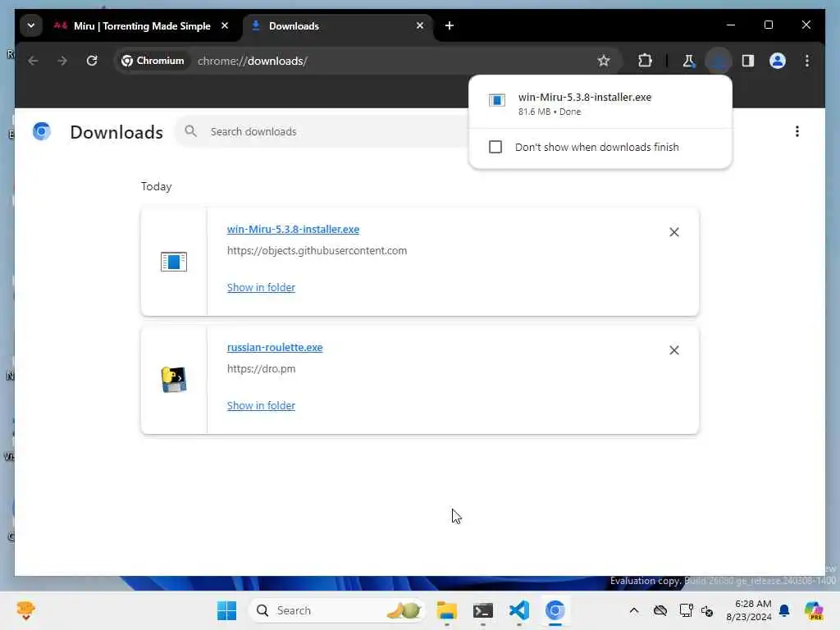
Task: Open Terminal from taskbar
Action: tap(482, 610)
